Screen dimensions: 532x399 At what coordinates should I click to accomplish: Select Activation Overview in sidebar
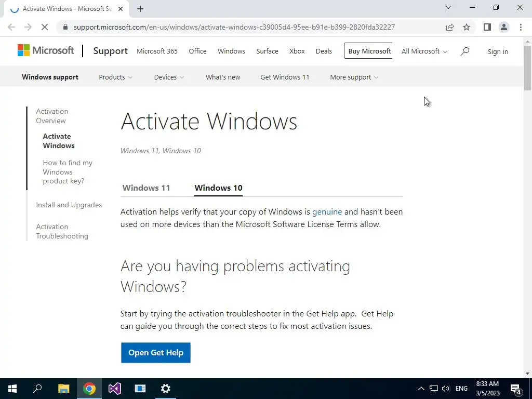tap(52, 116)
